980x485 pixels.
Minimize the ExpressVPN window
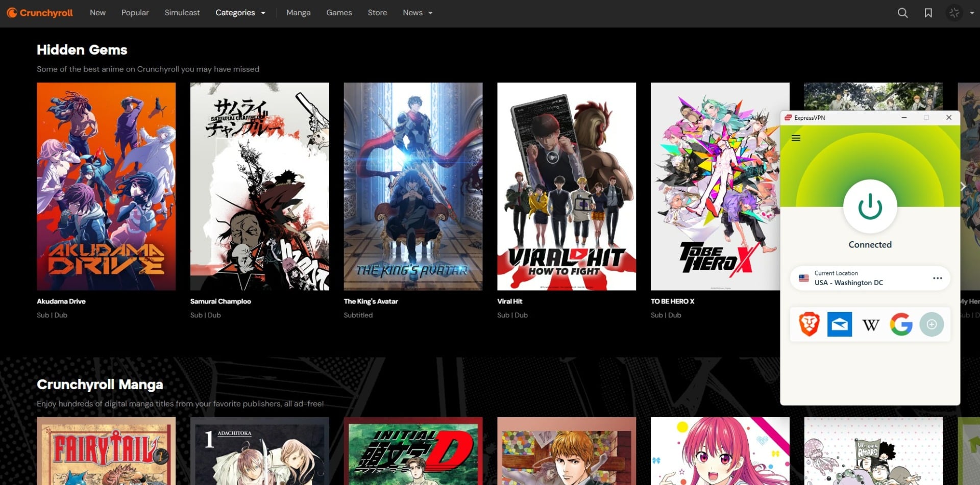904,118
